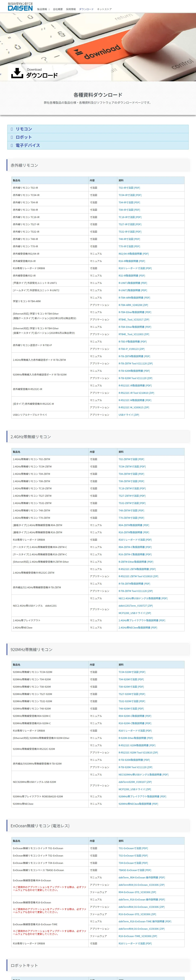This screenshot has width=196, height=980.
Task: Open TC04-IR寸法図 PDF link
Action: point(130,195)
